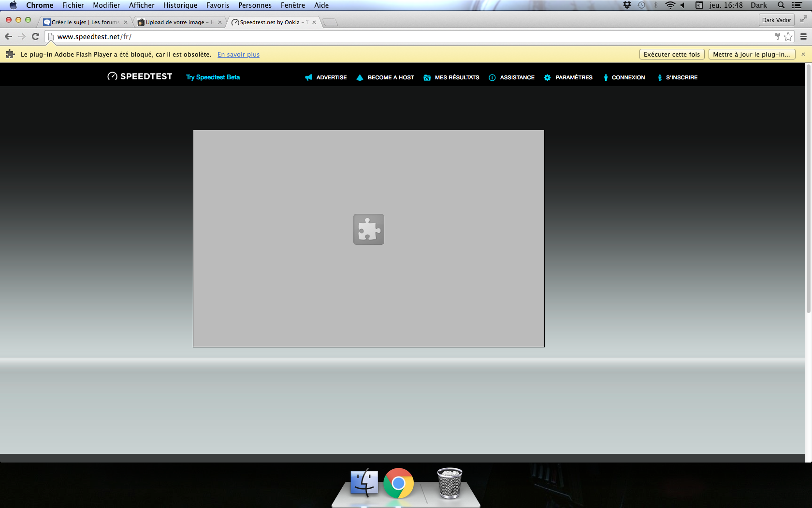Follow the En savoir plus link
The image size is (812, 508).
(238, 55)
